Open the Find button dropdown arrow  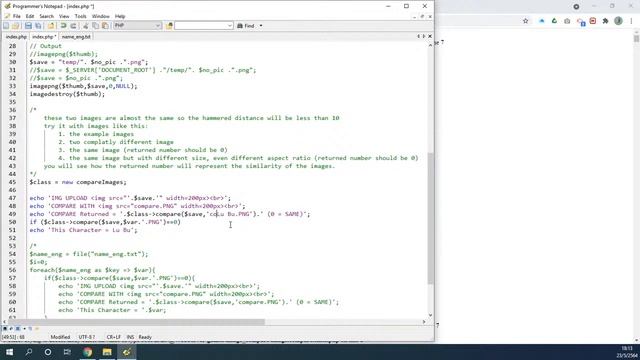click(x=261, y=26)
